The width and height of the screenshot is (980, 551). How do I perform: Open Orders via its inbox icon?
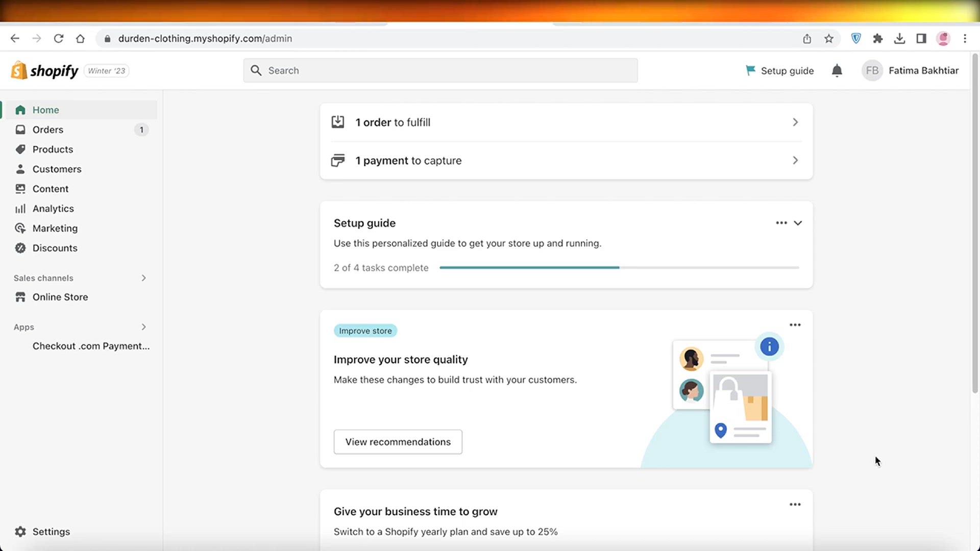click(20, 130)
